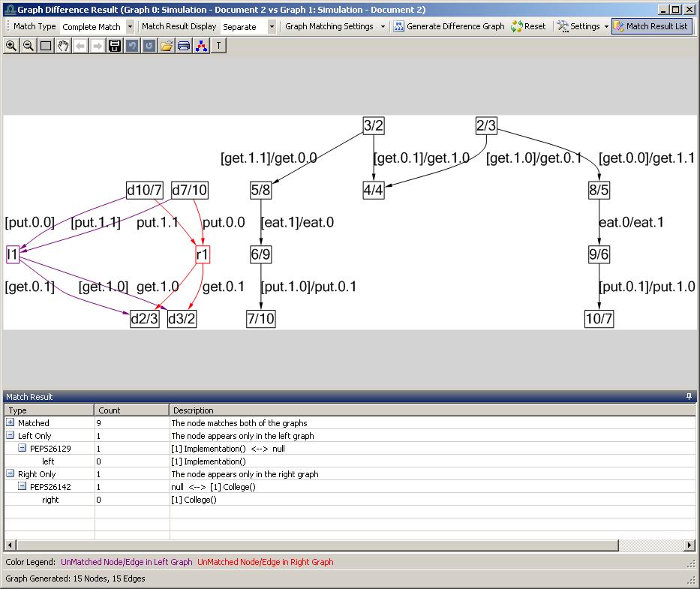The height and width of the screenshot is (589, 700).
Task: Select graph node 8/5
Action: (599, 190)
